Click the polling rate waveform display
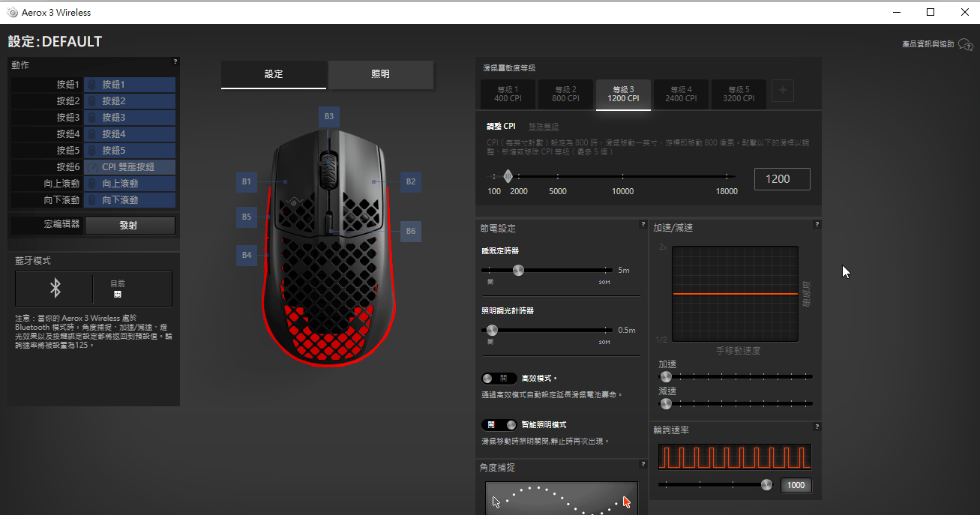 735,457
